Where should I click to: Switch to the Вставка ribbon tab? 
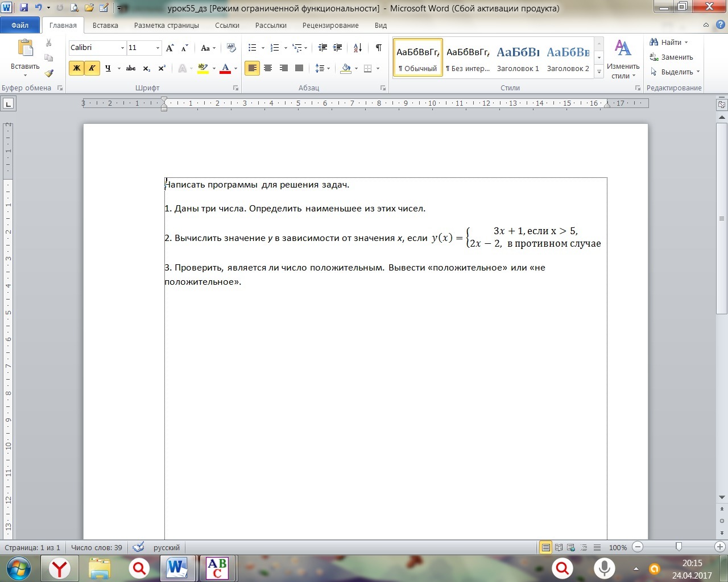click(x=105, y=25)
